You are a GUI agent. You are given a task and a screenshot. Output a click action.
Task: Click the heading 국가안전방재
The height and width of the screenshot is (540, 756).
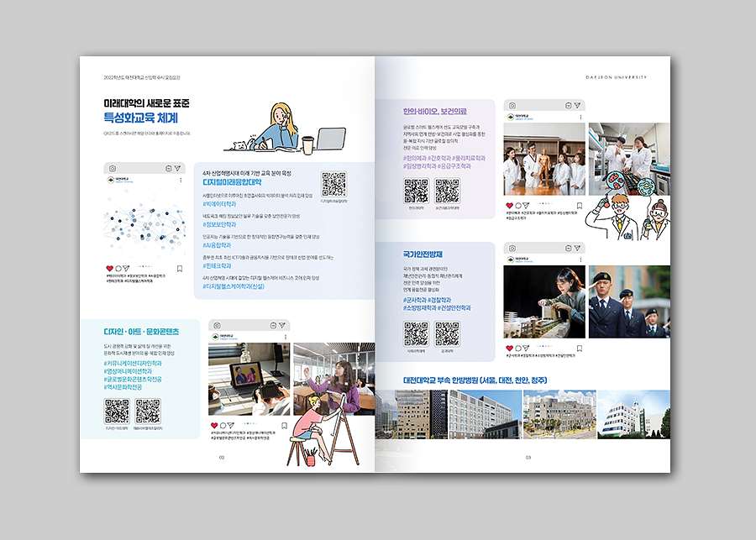pos(423,254)
